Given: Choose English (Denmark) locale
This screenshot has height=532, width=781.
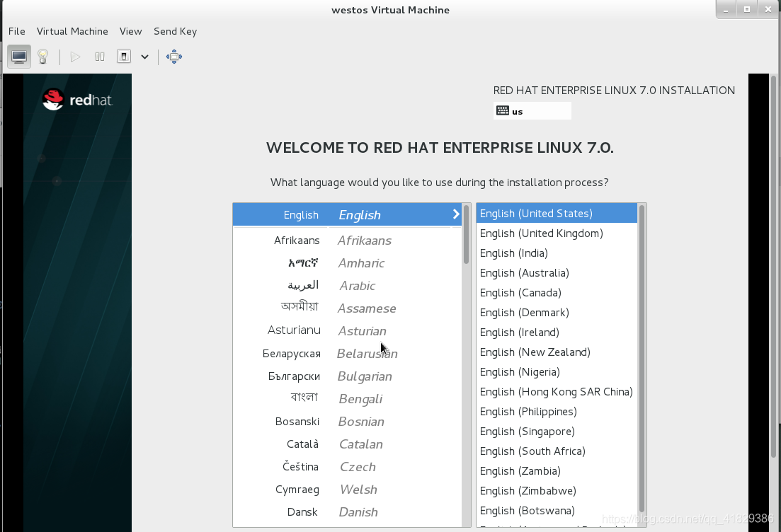Looking at the screenshot, I should tap(557, 313).
